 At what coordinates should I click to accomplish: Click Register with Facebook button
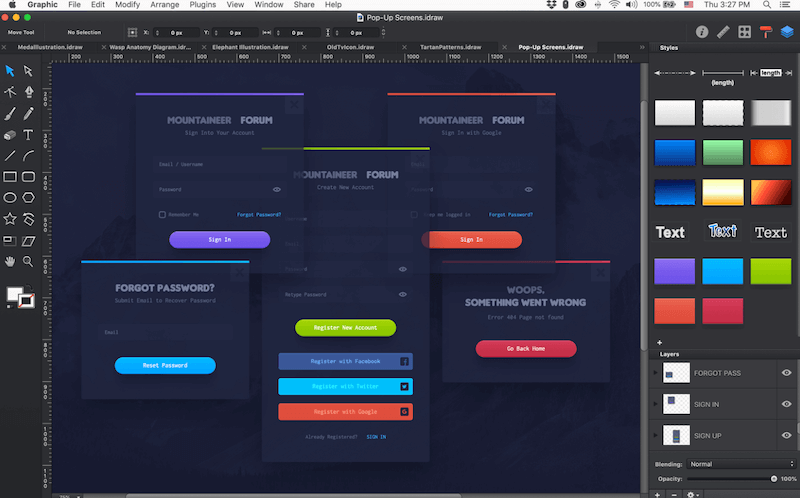pyautogui.click(x=345, y=361)
